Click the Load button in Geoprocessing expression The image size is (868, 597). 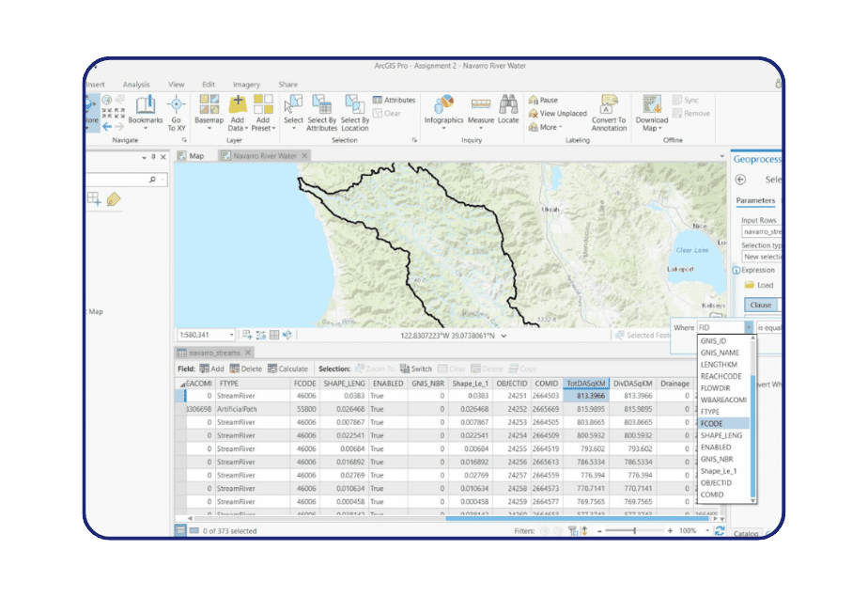point(761,285)
